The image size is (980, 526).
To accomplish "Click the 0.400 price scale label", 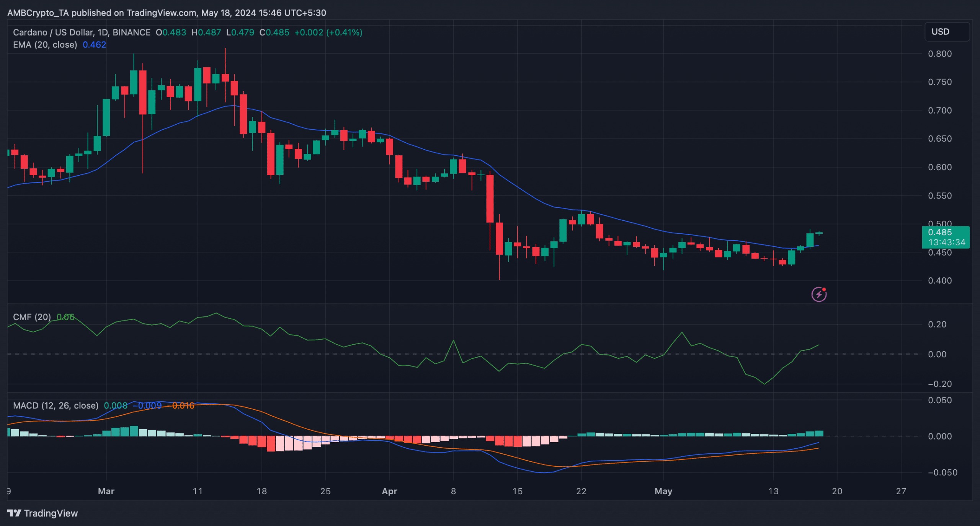I will click(940, 280).
